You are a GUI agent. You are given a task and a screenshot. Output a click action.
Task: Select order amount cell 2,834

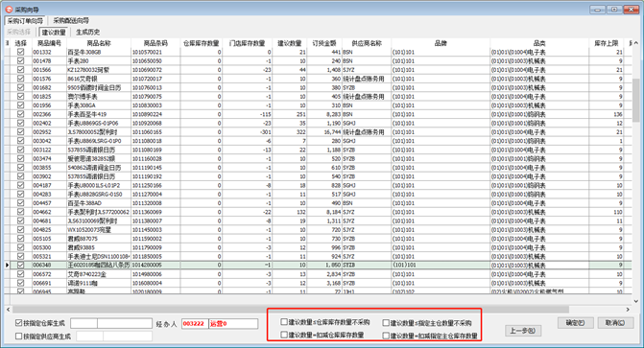pos(324,274)
